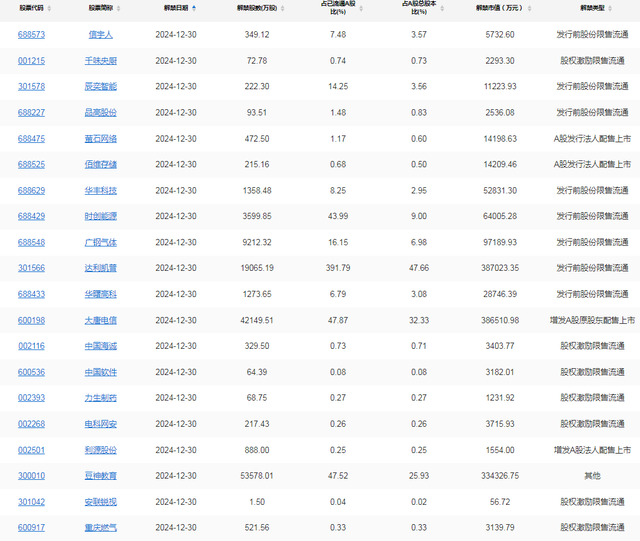
Task: Open stock code link 688475
Action: [31, 139]
